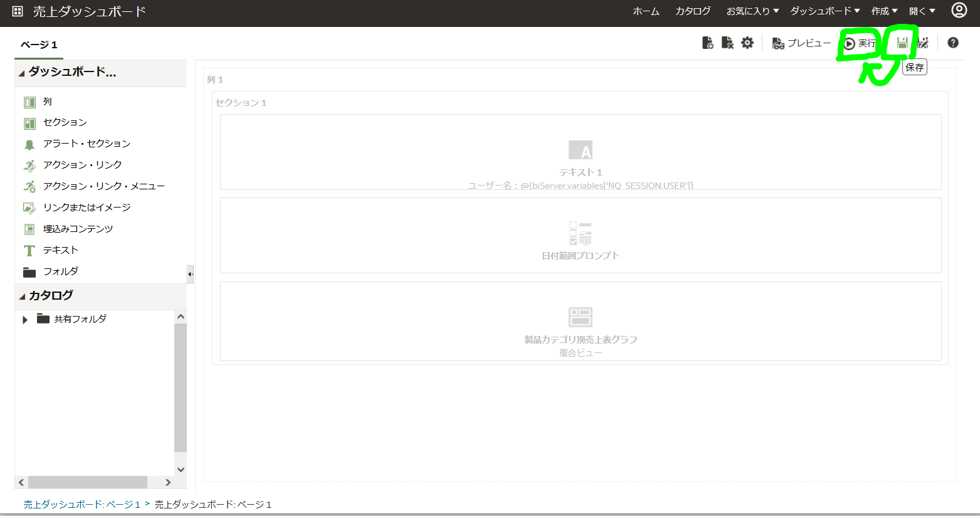
Task: Select the テキスト object T icon
Action: pyautogui.click(x=29, y=251)
